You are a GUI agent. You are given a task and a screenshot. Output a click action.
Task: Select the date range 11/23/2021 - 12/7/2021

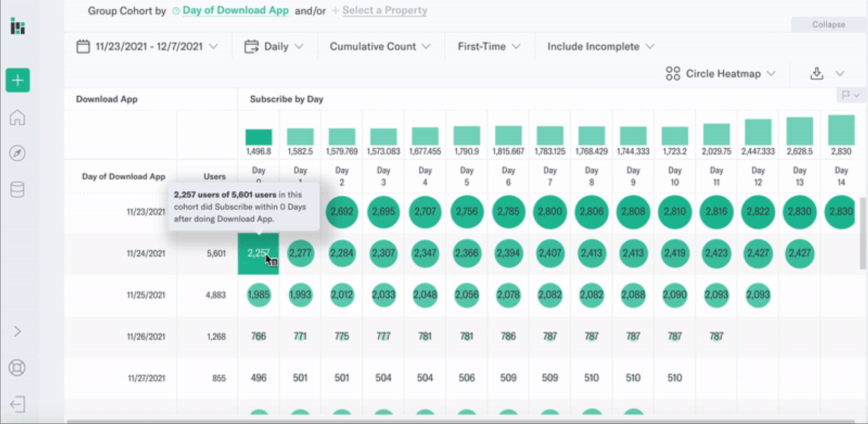(x=147, y=47)
